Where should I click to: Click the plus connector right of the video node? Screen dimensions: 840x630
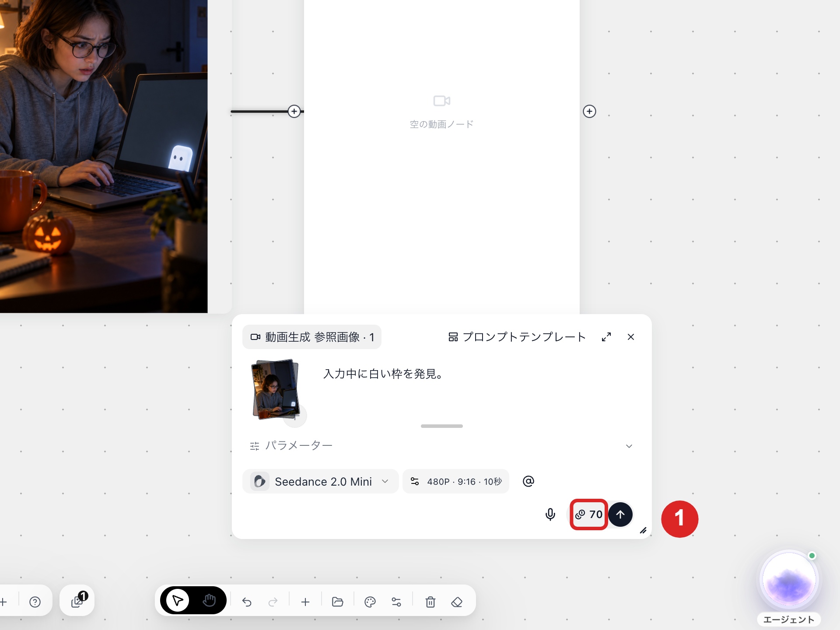(x=590, y=112)
